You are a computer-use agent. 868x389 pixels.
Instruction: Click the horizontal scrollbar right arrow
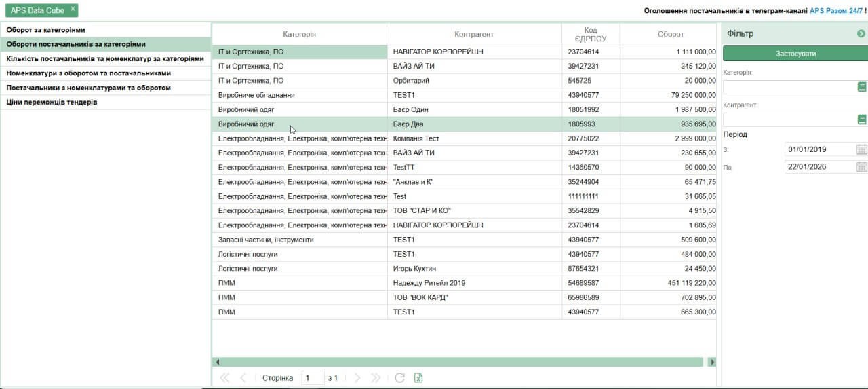(711, 363)
